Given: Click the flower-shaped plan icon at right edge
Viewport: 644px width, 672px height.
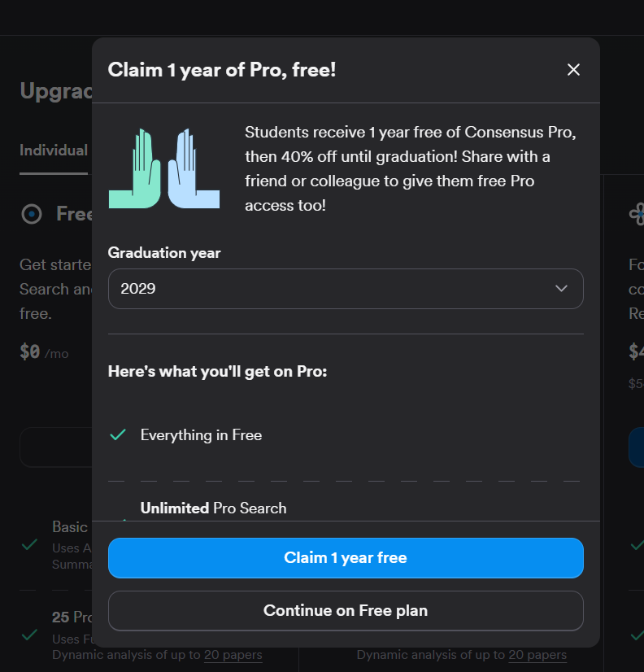Looking at the screenshot, I should tap(636, 214).
